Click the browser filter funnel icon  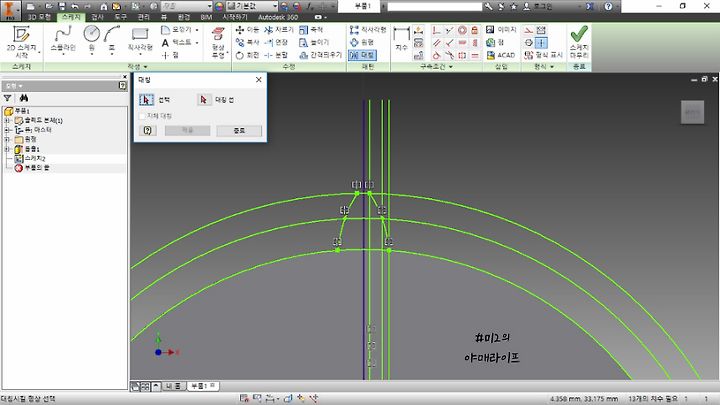[7, 98]
